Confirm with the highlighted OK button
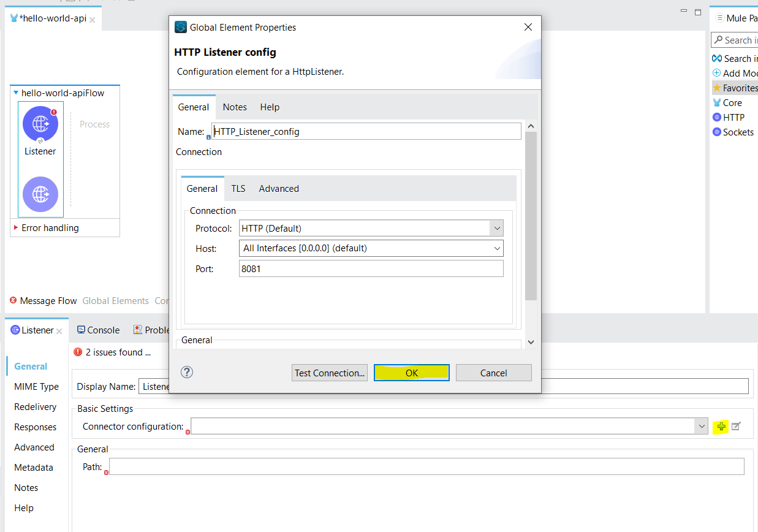This screenshot has height=532, width=758. click(x=411, y=372)
